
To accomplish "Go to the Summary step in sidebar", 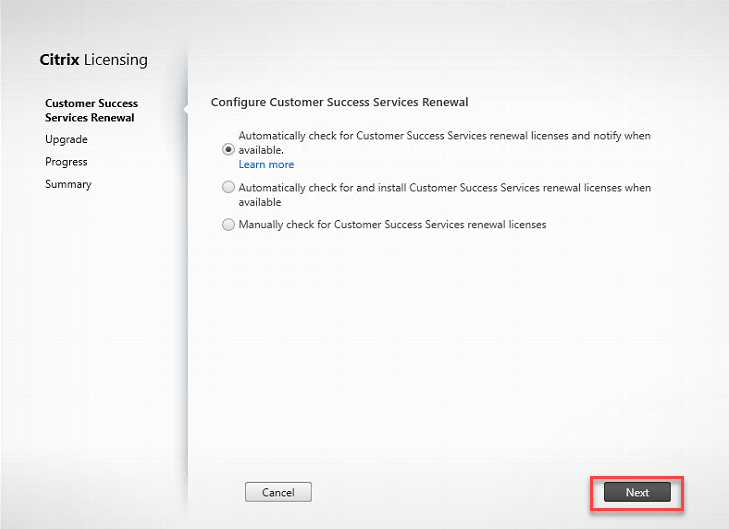I will pyautogui.click(x=68, y=184).
